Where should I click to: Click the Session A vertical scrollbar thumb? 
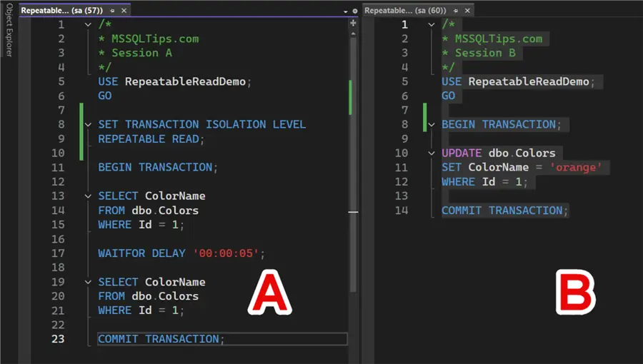tap(353, 163)
